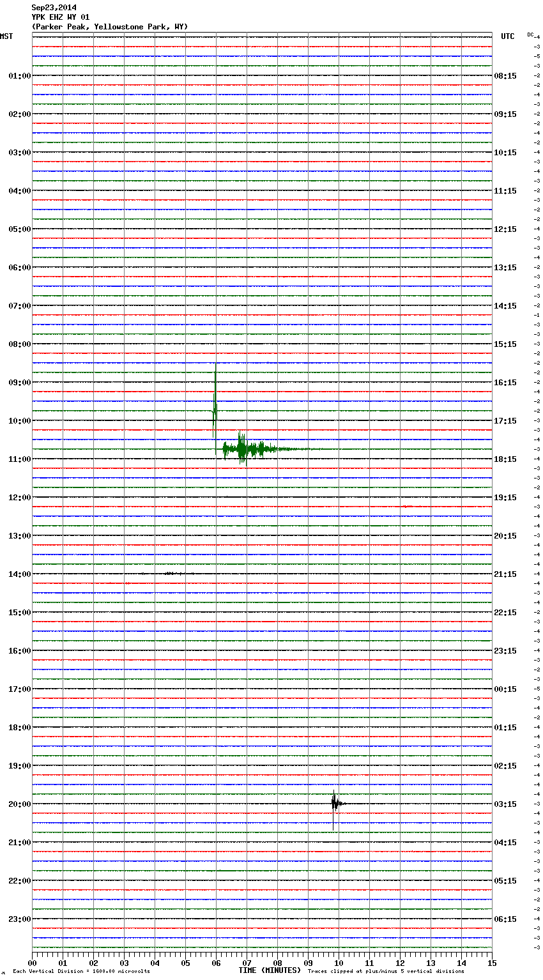
Task: Select the 23:00 MST time label
Action: [19, 919]
